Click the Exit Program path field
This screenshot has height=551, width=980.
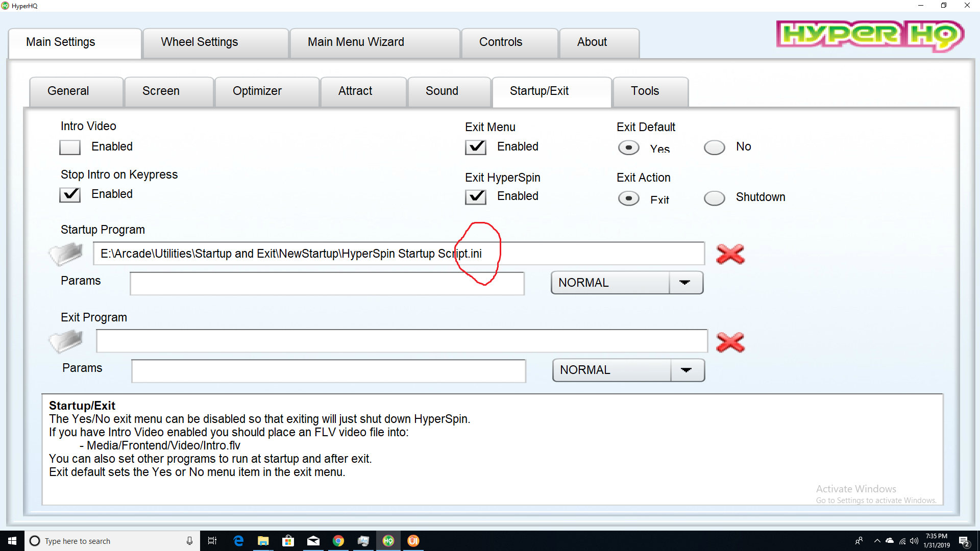pos(401,341)
